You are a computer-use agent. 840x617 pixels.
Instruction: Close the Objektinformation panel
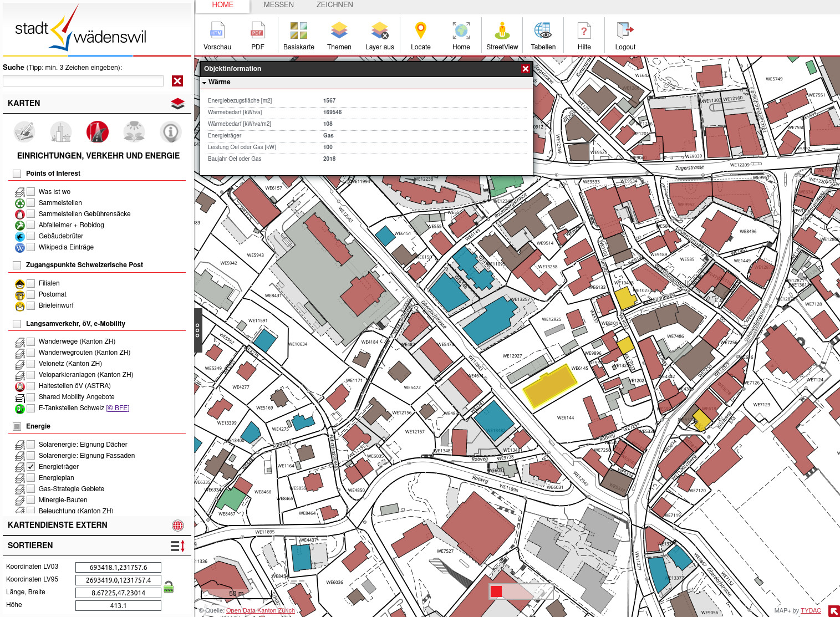coord(525,69)
